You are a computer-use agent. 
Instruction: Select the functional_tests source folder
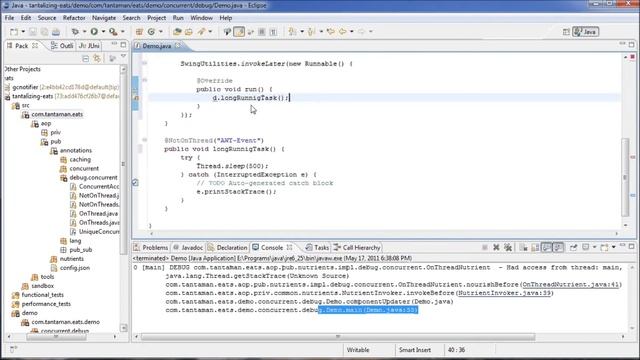tap(42, 295)
